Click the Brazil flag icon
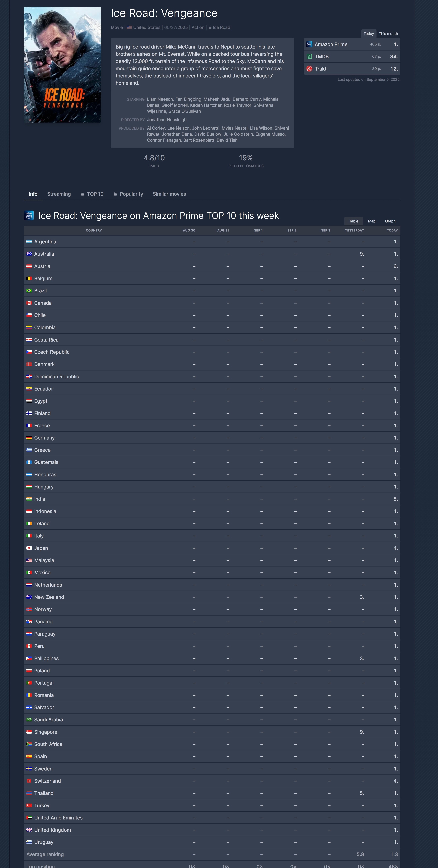438x868 pixels. pos(29,291)
